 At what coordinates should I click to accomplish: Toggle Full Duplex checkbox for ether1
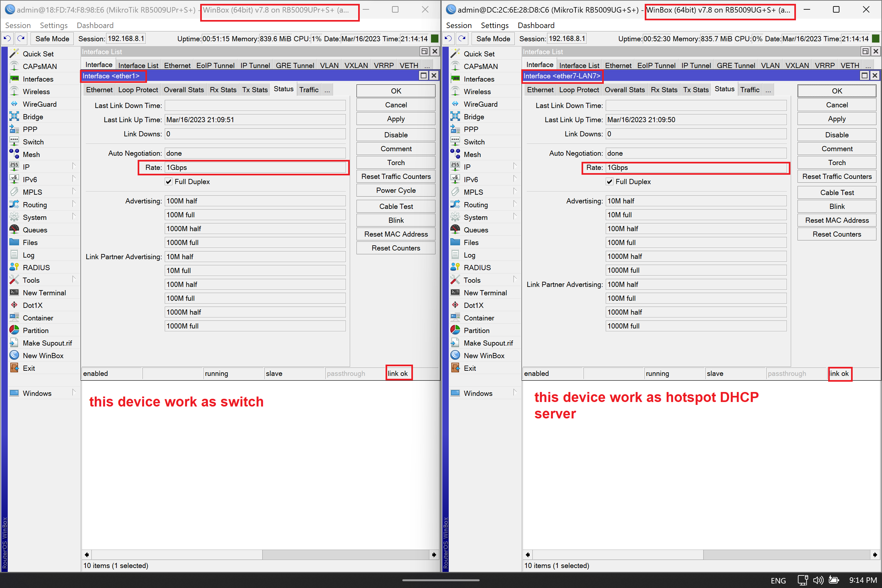pyautogui.click(x=169, y=181)
